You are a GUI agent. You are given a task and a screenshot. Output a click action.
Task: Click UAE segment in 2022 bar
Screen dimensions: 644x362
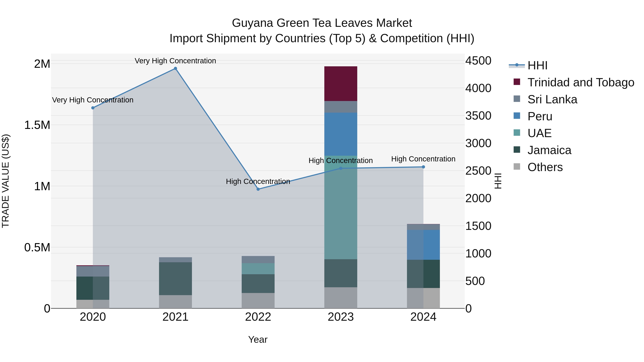(x=258, y=269)
